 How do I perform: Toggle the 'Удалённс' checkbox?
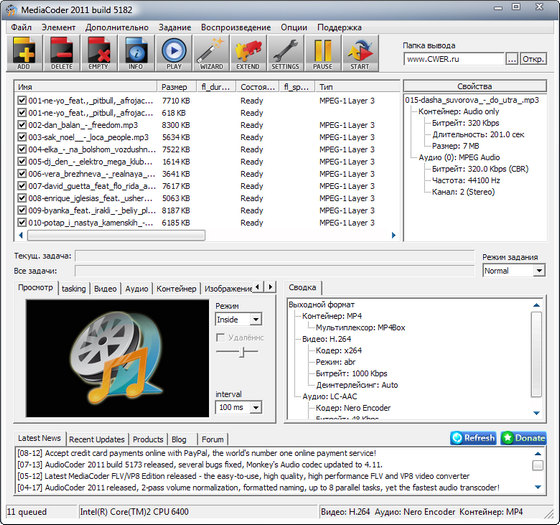(220, 338)
